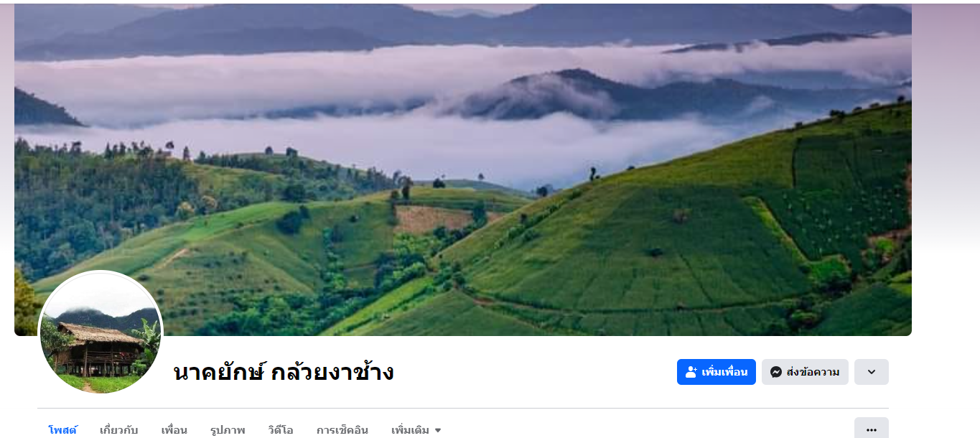
Task: Switch to the โพสต์ tab
Action: pos(62,430)
